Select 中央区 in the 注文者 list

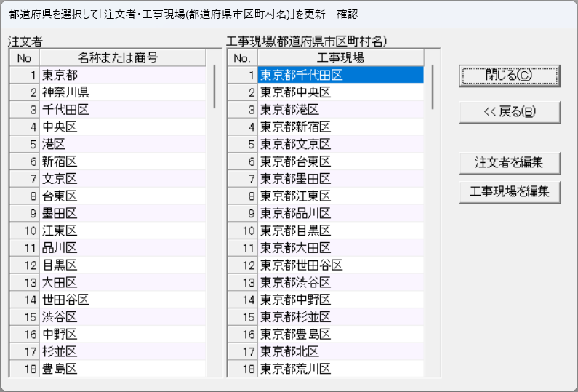click(x=122, y=127)
